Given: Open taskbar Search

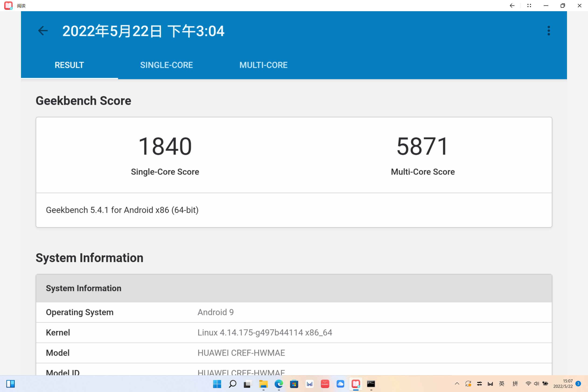Looking at the screenshot, I should click(x=232, y=384).
